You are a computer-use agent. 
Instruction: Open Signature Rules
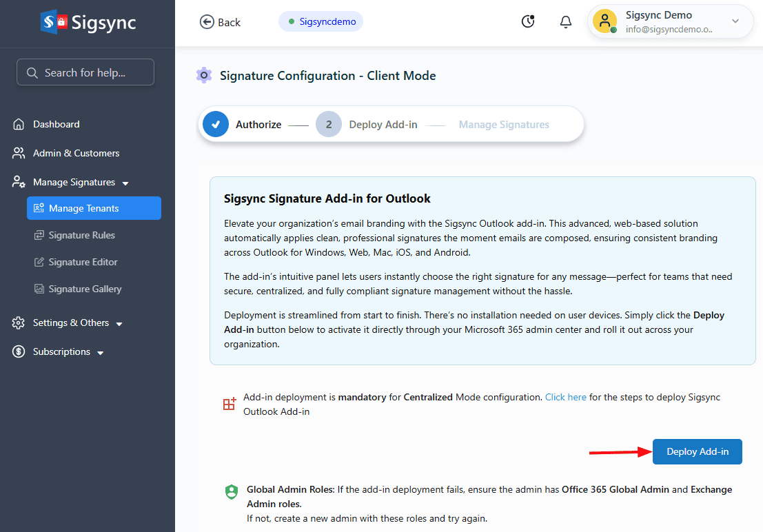82,235
